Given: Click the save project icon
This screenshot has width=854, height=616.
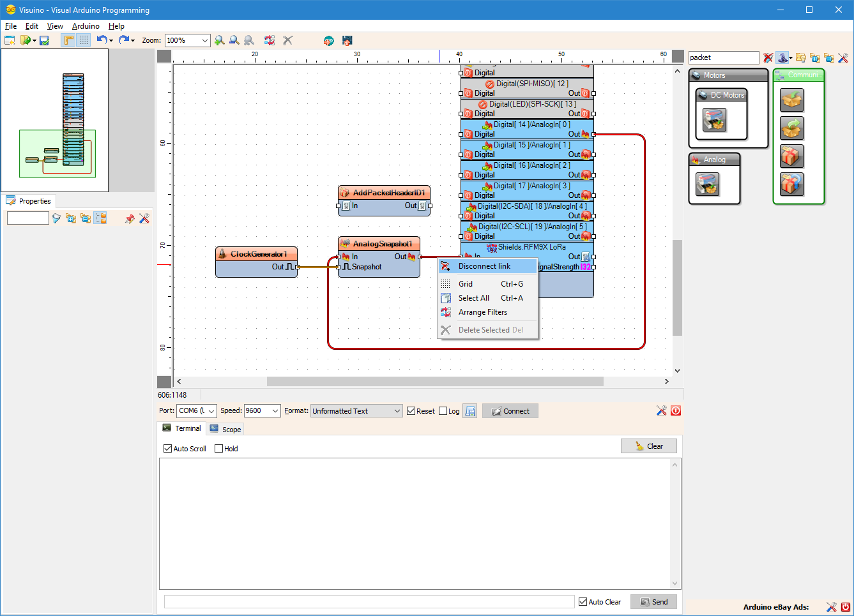Looking at the screenshot, I should (44, 40).
